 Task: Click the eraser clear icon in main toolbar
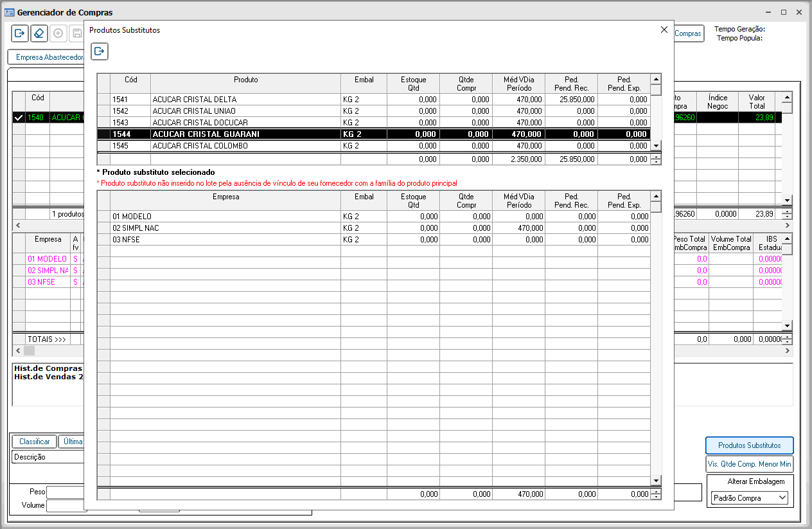point(39,33)
